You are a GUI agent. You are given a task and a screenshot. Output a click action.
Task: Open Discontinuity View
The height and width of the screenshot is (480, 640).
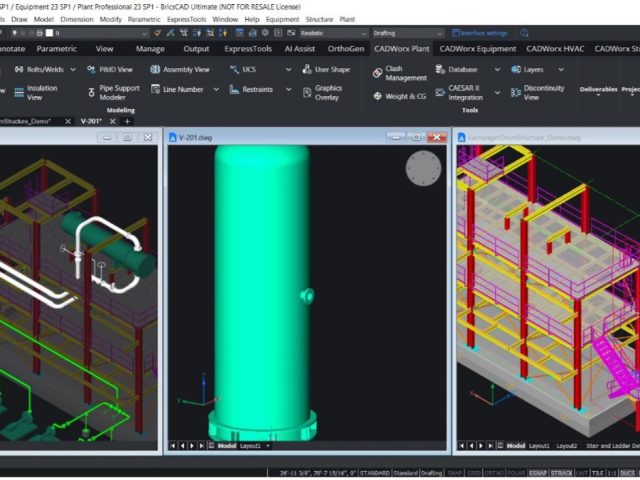pyautogui.click(x=538, y=93)
